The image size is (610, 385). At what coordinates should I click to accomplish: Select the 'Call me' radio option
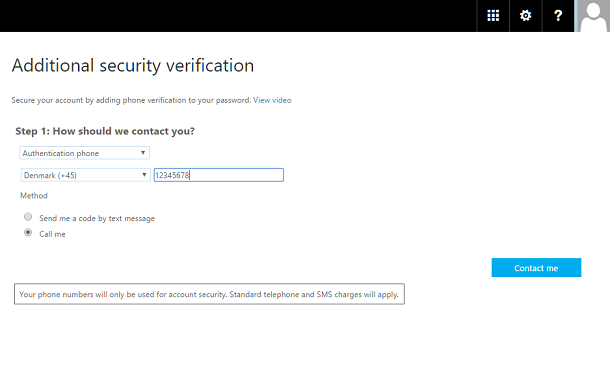click(28, 233)
